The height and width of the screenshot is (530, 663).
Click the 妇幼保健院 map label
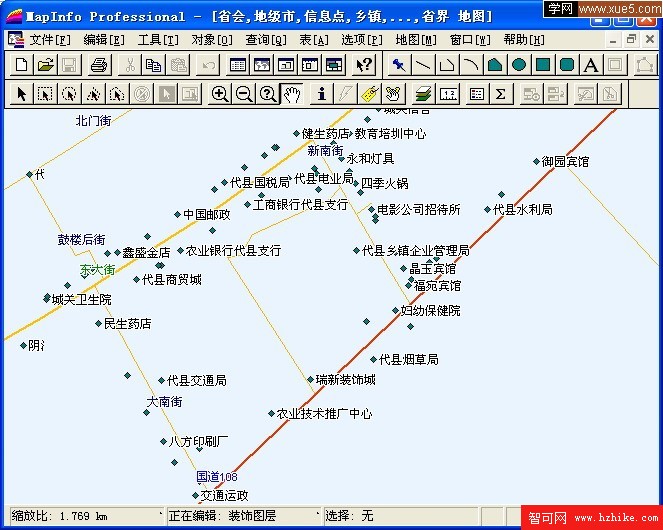(430, 310)
